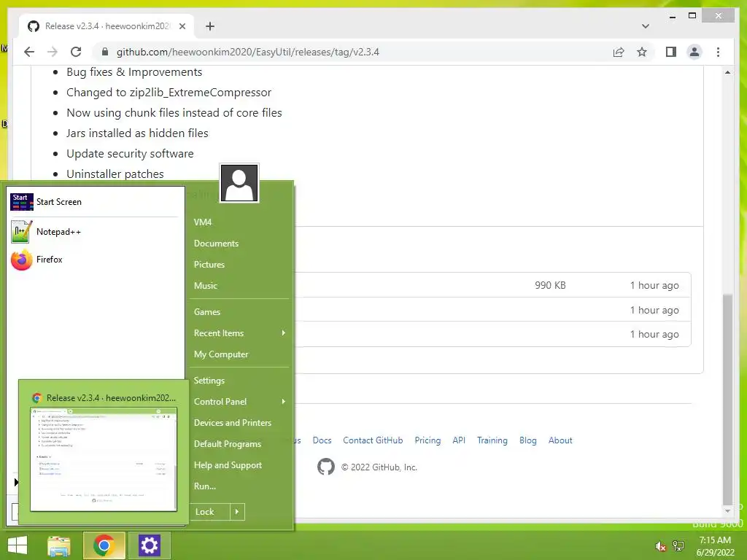
Task: Click the muted volume tray icon
Action: 660,546
